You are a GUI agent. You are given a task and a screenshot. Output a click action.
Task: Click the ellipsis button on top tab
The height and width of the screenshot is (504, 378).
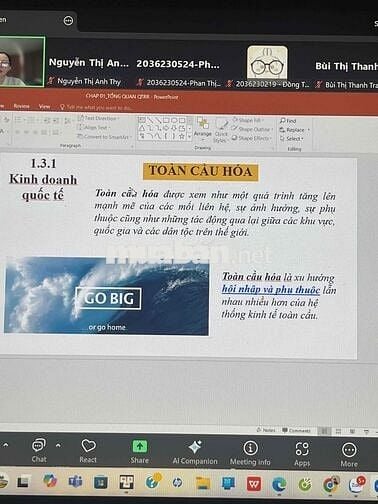68,21
